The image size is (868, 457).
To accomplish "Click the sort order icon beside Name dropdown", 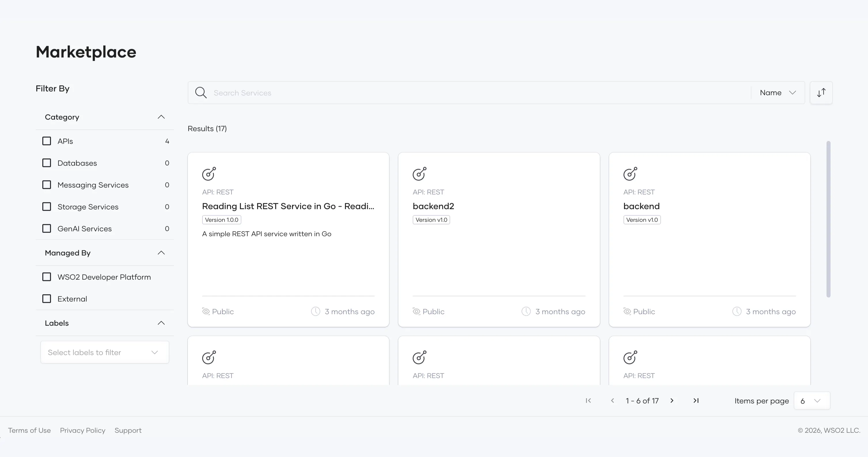I will tap(821, 92).
